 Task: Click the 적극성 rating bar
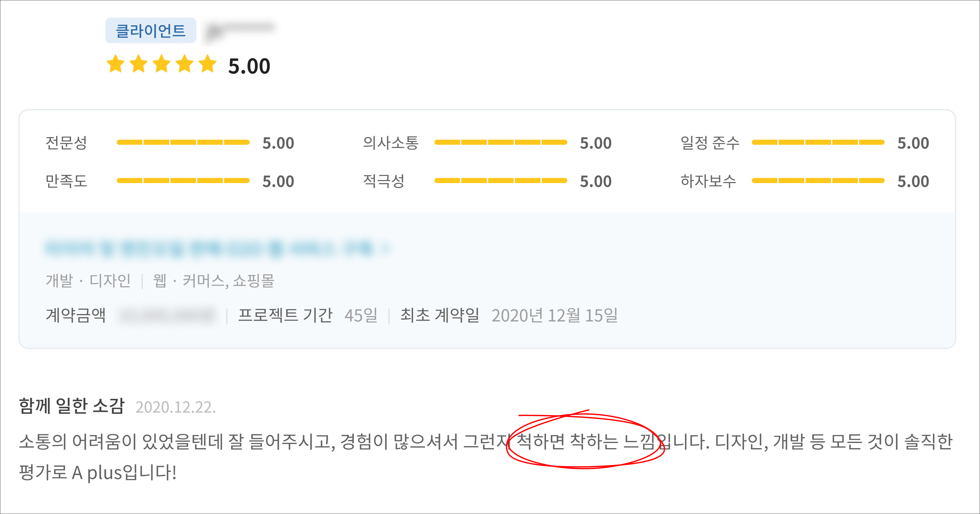[x=501, y=181]
